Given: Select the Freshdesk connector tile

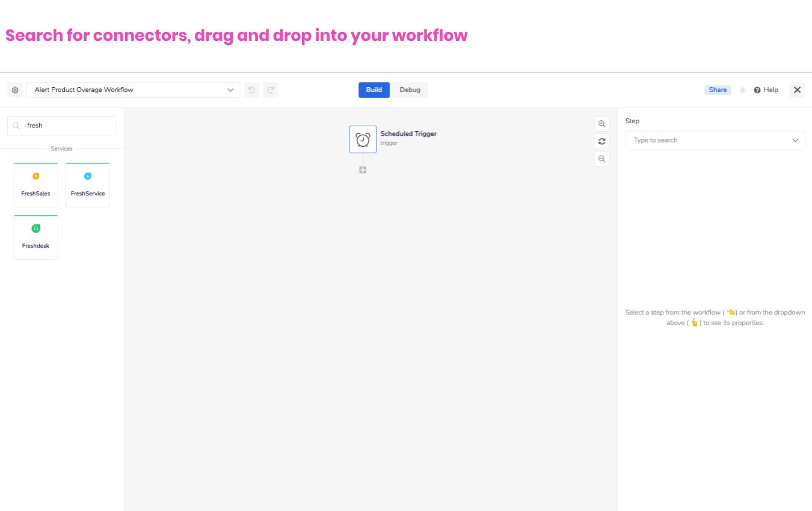Looking at the screenshot, I should 36,237.
